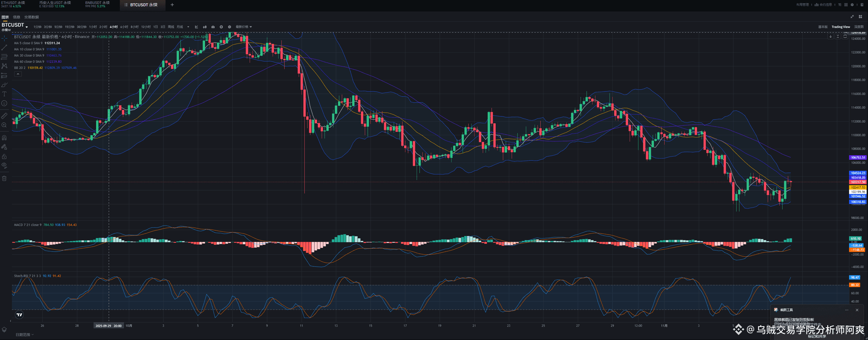Select the XABCD pattern tool

point(4,66)
